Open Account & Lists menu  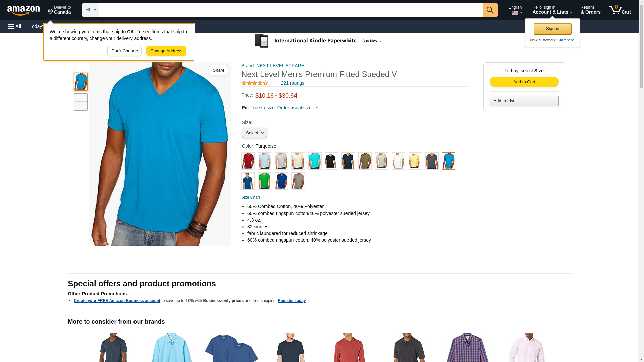552,10
